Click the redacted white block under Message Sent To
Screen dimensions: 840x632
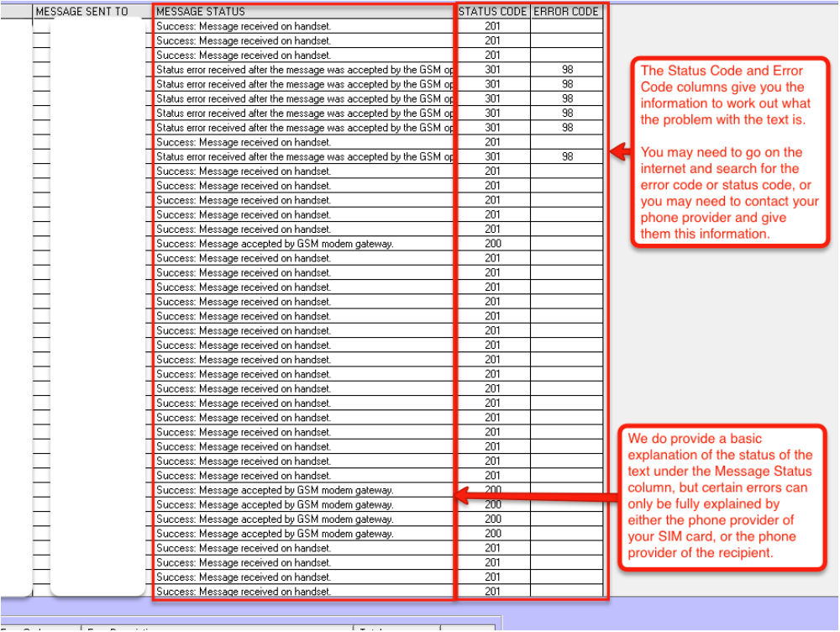97,303
